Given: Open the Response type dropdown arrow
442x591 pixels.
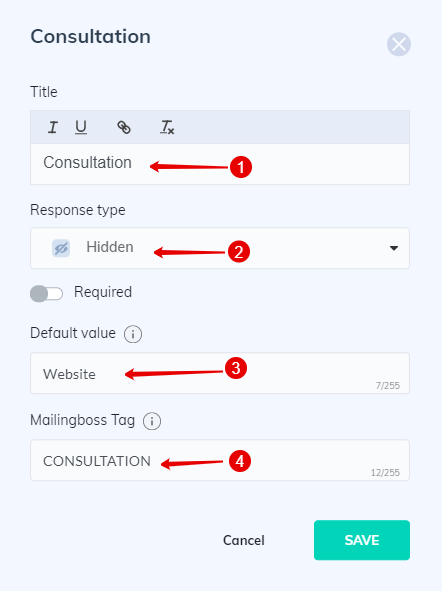Looking at the screenshot, I should point(394,248).
